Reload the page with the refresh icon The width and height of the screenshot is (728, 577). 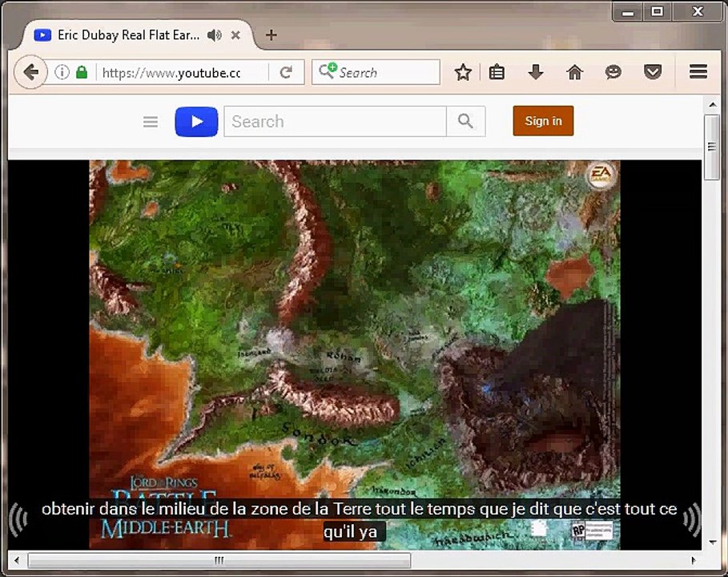pos(287,72)
